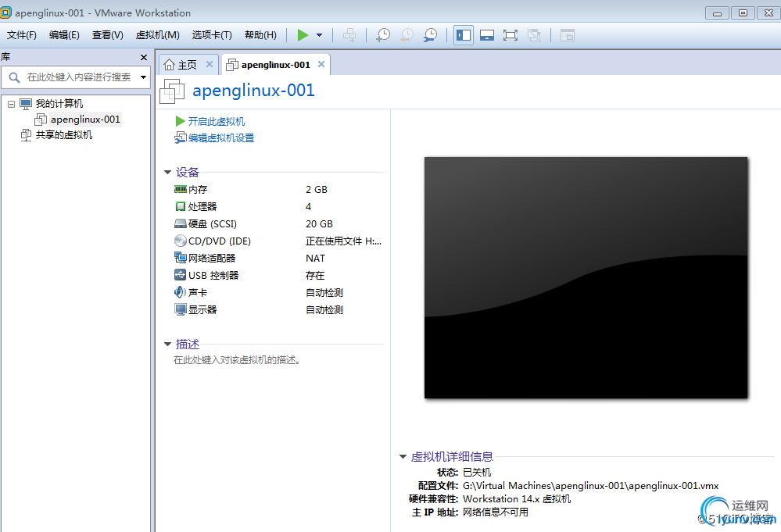Collapse the 设备 section

(167, 172)
